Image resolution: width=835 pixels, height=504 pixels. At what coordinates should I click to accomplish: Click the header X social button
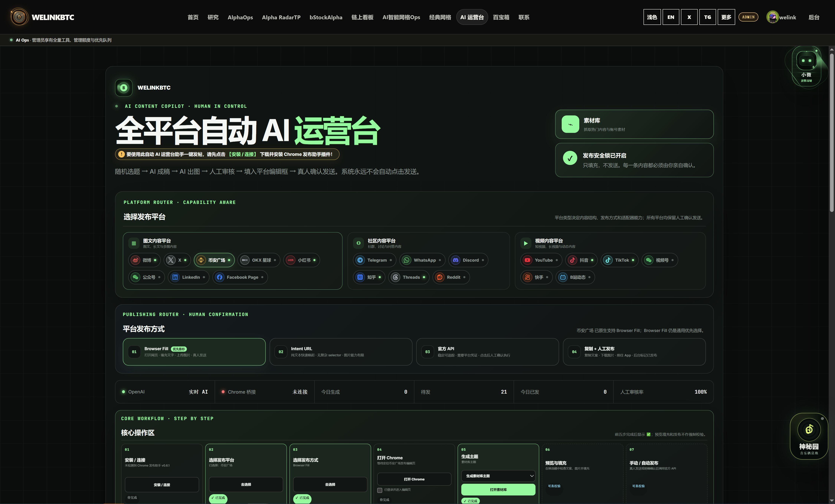(689, 17)
